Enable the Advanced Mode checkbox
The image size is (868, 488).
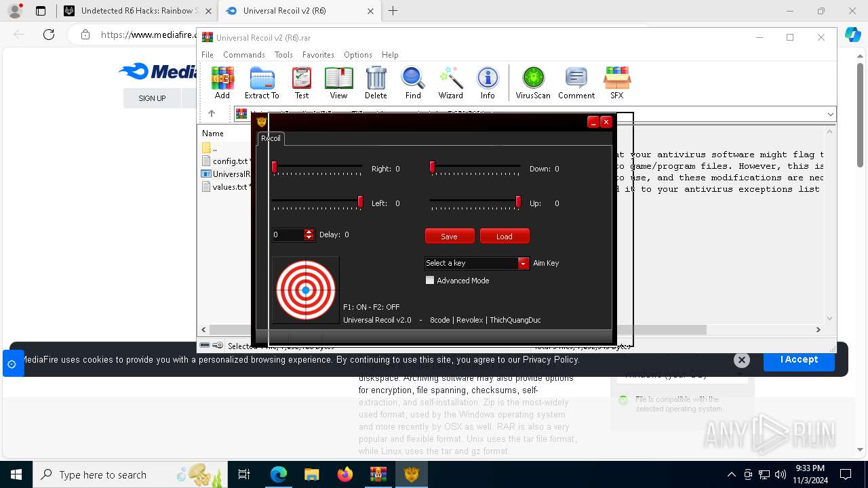click(430, 280)
